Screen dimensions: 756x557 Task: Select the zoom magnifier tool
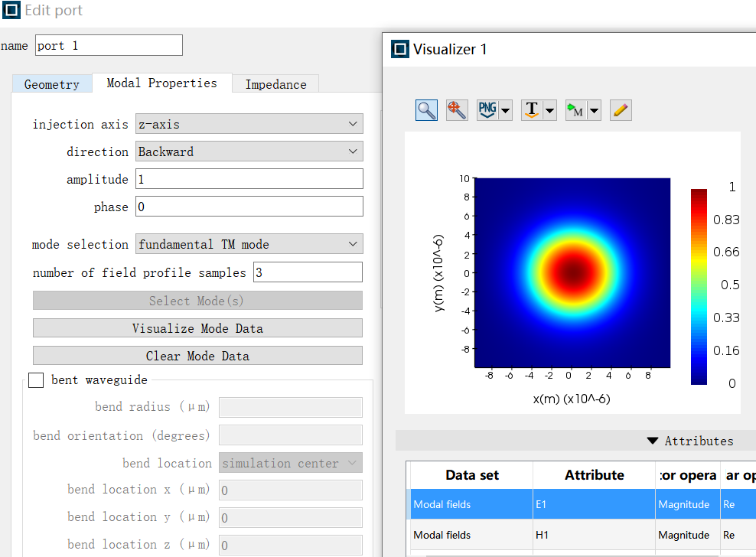pos(426,110)
